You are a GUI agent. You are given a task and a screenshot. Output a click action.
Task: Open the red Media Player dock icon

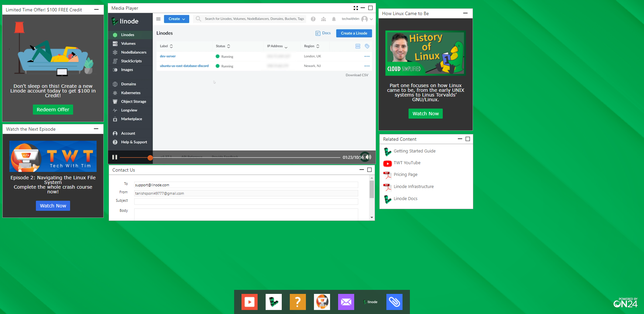pos(250,302)
